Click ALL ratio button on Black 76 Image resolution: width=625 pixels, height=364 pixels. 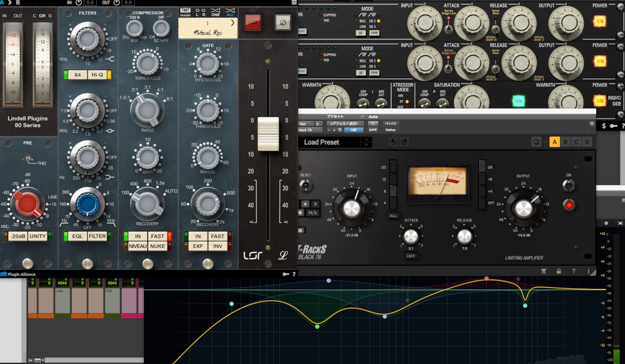(x=393, y=216)
